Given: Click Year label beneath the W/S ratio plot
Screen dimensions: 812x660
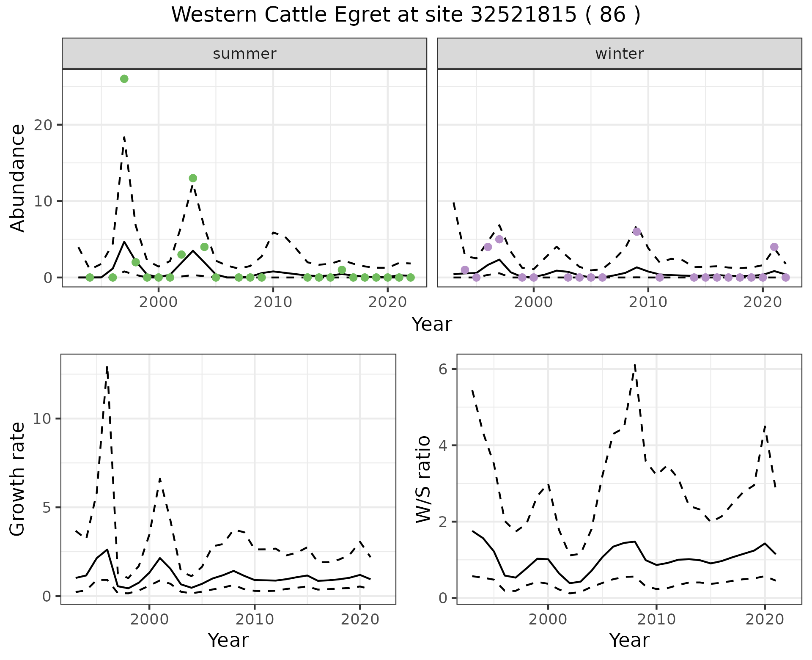Looking at the screenshot, I should tap(629, 641).
